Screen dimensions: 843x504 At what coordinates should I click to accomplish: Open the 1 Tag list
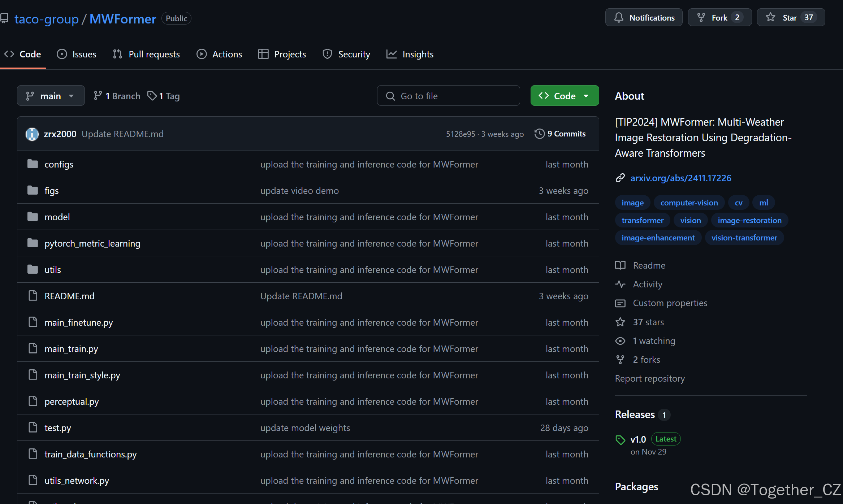pyautogui.click(x=164, y=96)
